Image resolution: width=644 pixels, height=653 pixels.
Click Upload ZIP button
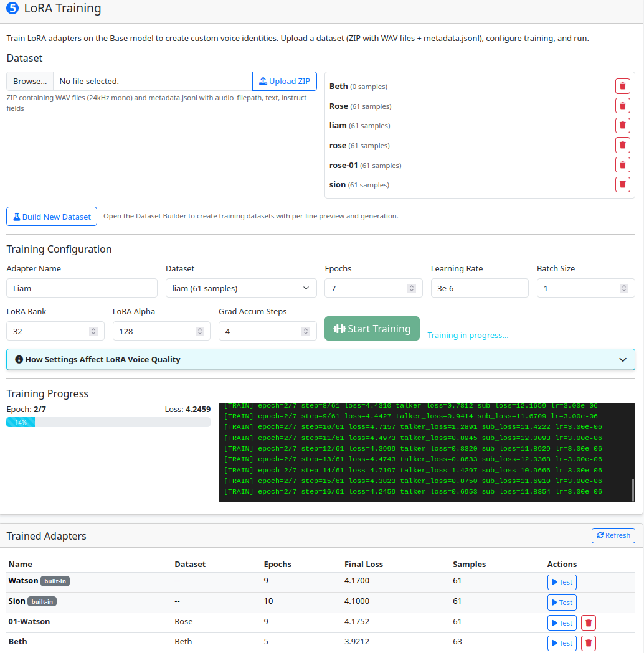pyautogui.click(x=285, y=82)
